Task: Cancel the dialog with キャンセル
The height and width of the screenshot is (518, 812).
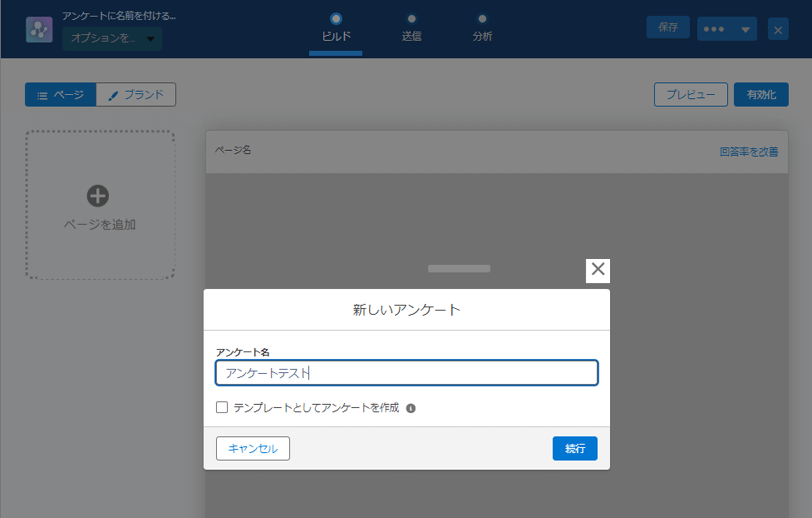Action: pos(253,448)
